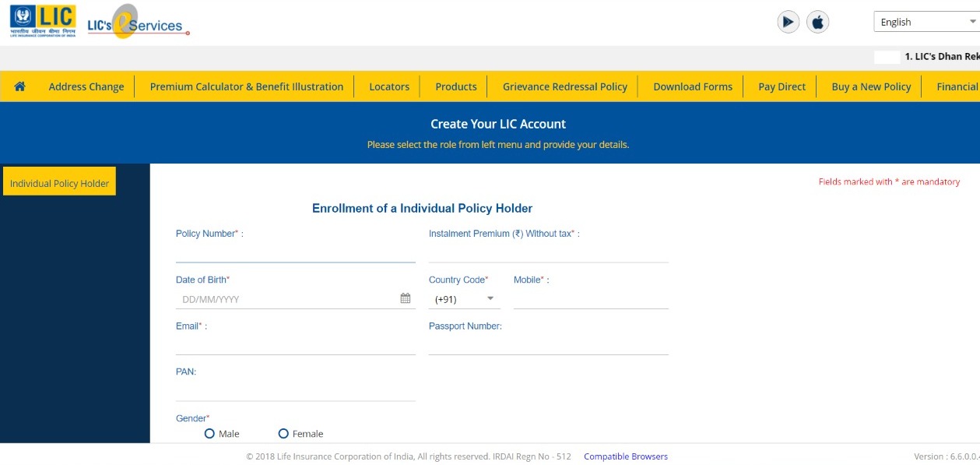
Task: Open the Address Change menu
Action: point(86,86)
